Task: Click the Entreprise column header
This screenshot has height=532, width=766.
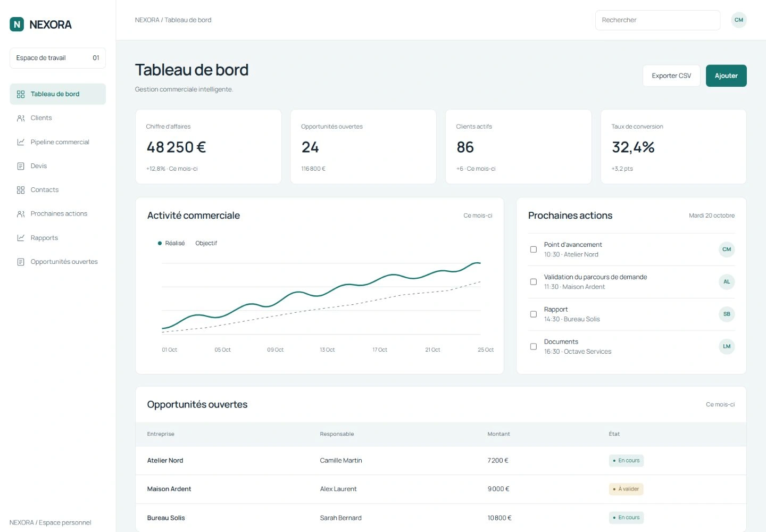Action: coord(161,434)
